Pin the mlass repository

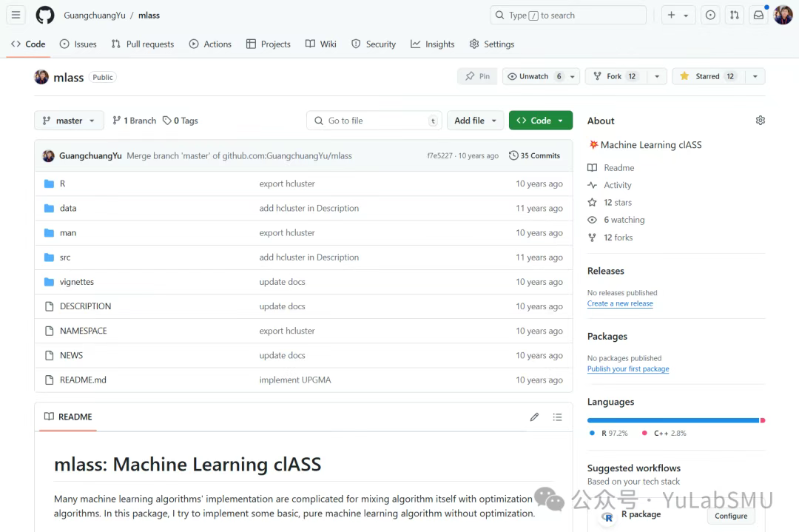point(477,76)
